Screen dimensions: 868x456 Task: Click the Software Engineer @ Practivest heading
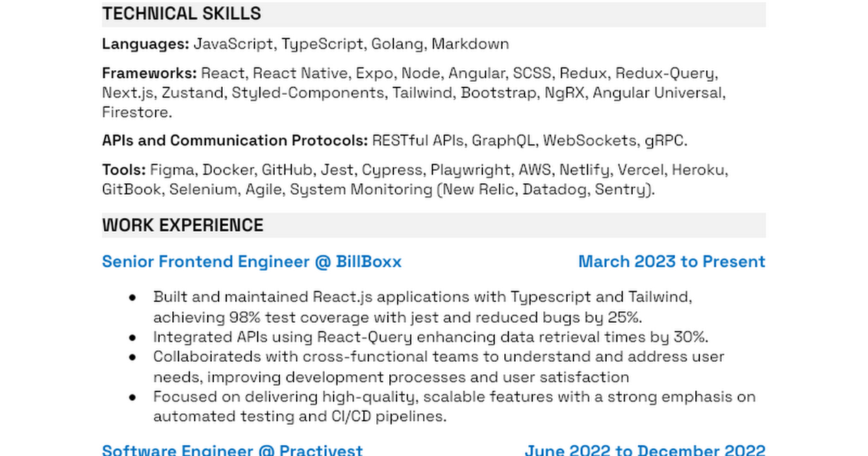pyautogui.click(x=231, y=449)
